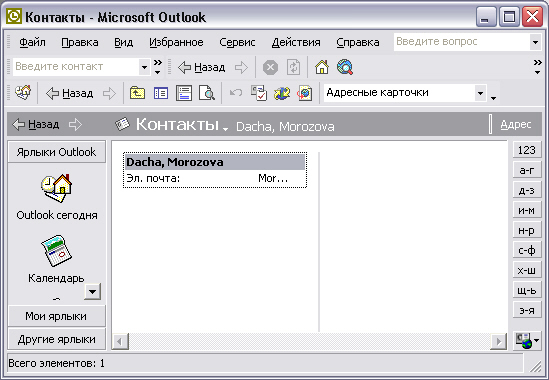
Task: Click the Адрес label in the banner
Action: pyautogui.click(x=515, y=124)
